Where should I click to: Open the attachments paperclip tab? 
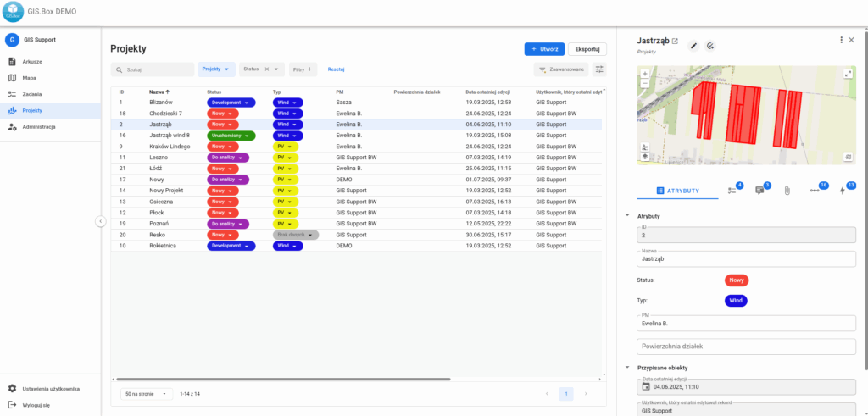pos(787,191)
